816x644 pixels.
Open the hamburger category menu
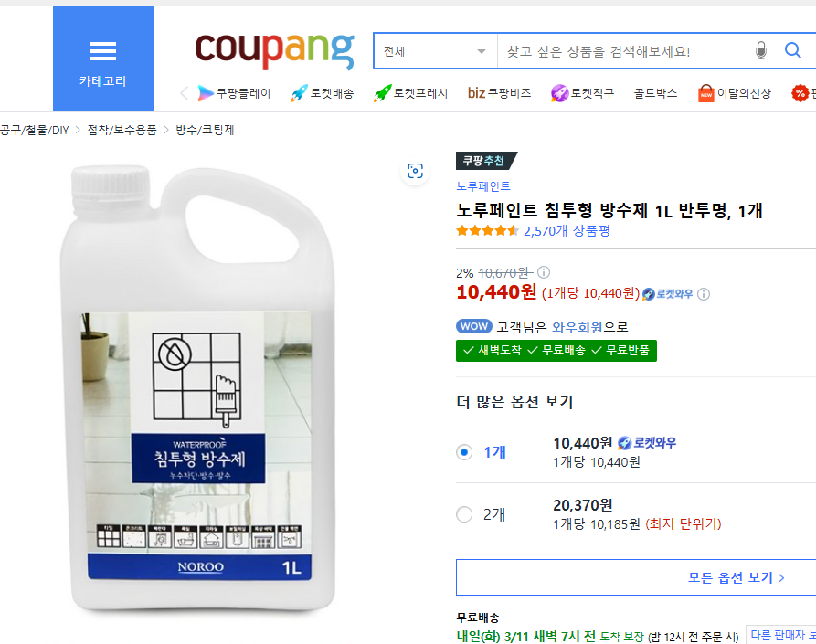(103, 58)
